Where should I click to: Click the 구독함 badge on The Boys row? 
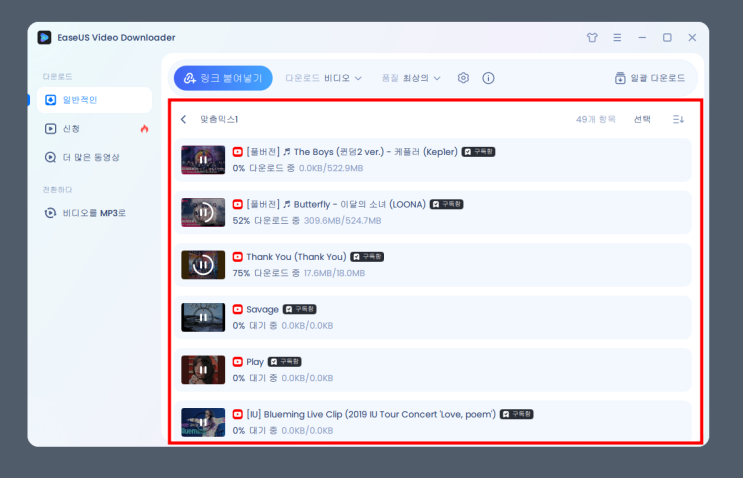(x=479, y=152)
